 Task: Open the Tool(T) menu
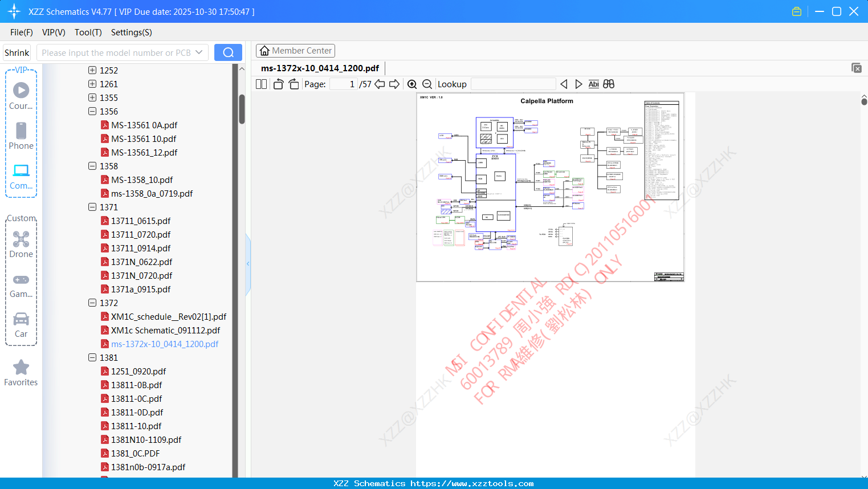(88, 32)
